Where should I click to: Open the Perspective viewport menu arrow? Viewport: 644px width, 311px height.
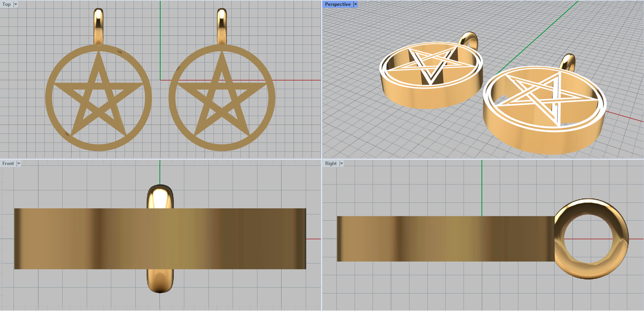tap(355, 4)
